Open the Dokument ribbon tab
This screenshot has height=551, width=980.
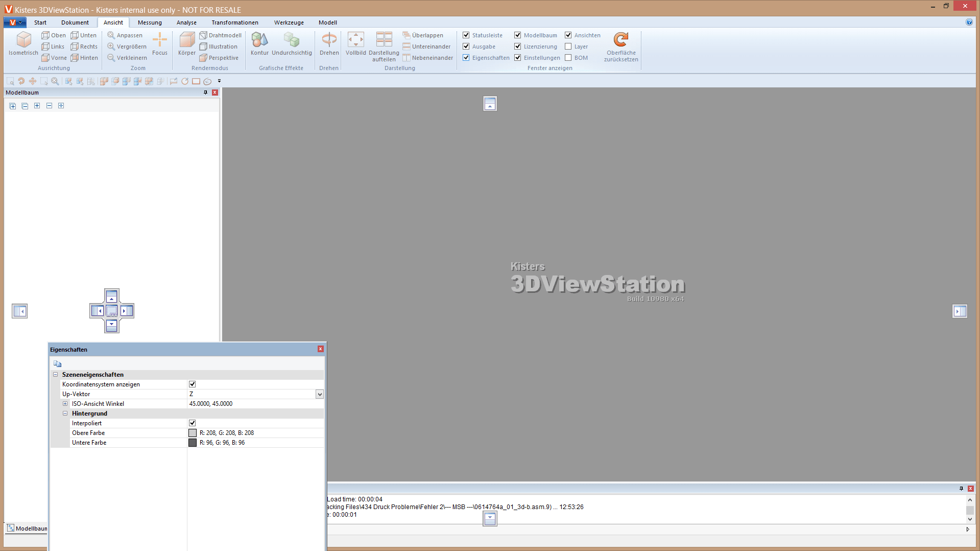[x=75, y=22]
